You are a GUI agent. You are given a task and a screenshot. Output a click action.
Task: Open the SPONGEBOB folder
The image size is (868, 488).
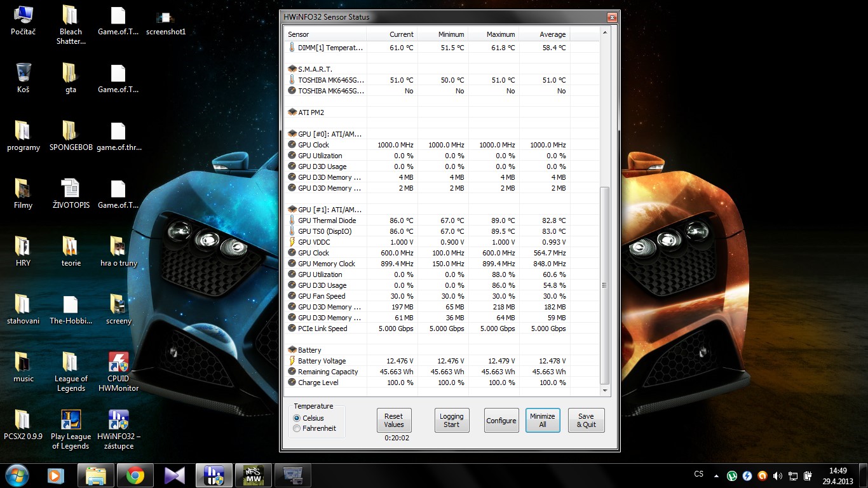[71, 137]
